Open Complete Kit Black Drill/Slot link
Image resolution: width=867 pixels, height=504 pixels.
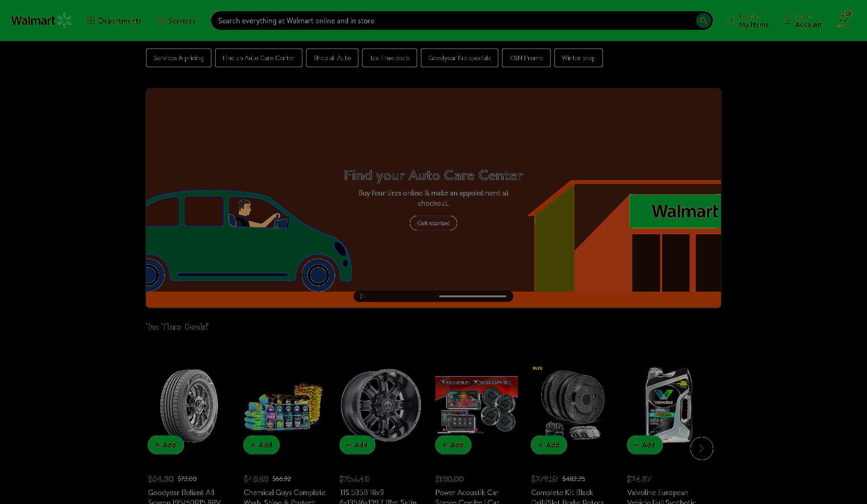point(567,497)
